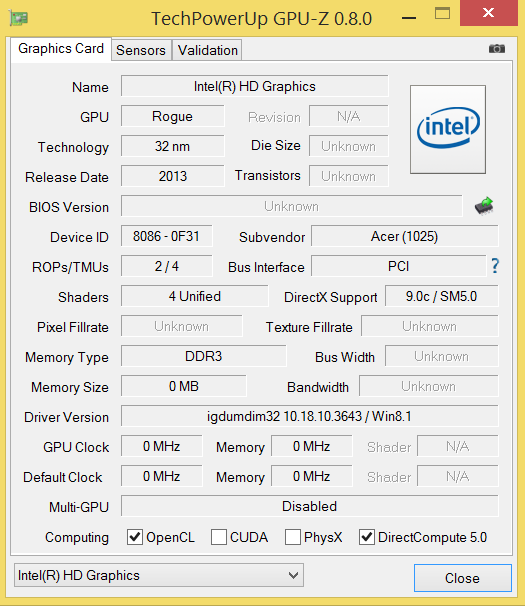Click the Close button
The height and width of the screenshot is (606, 525).
point(463,578)
